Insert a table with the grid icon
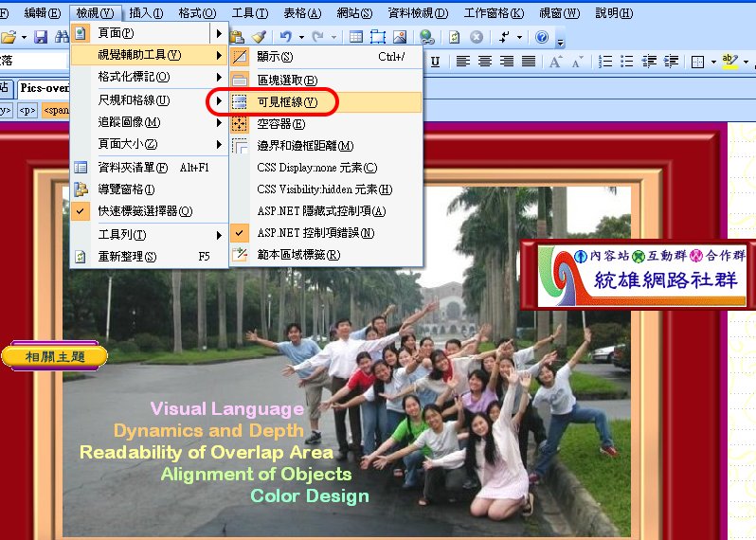 356,37
